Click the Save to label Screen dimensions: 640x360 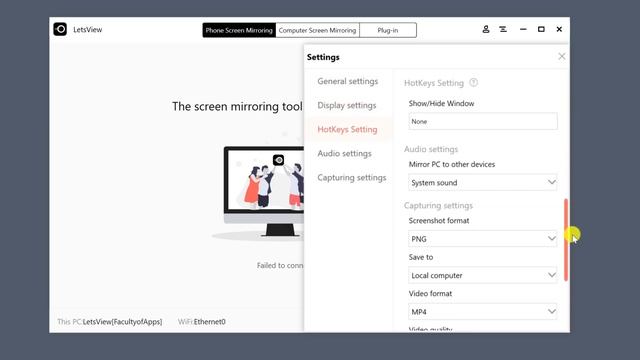point(421,257)
